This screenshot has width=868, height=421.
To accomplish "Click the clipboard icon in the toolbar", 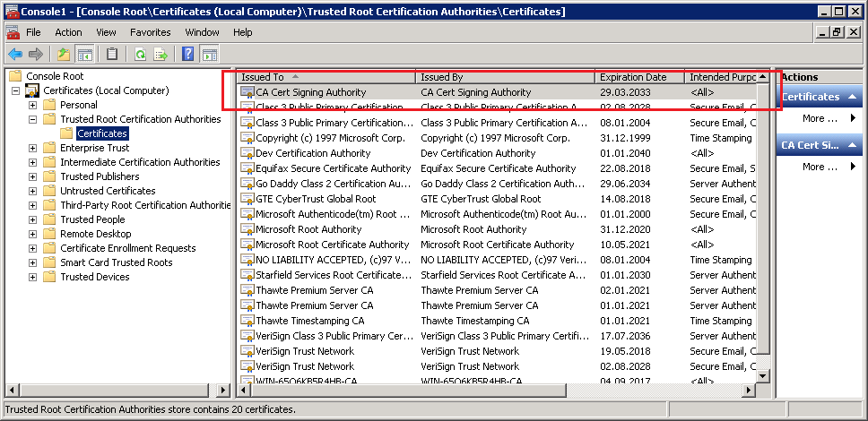I will (112, 54).
